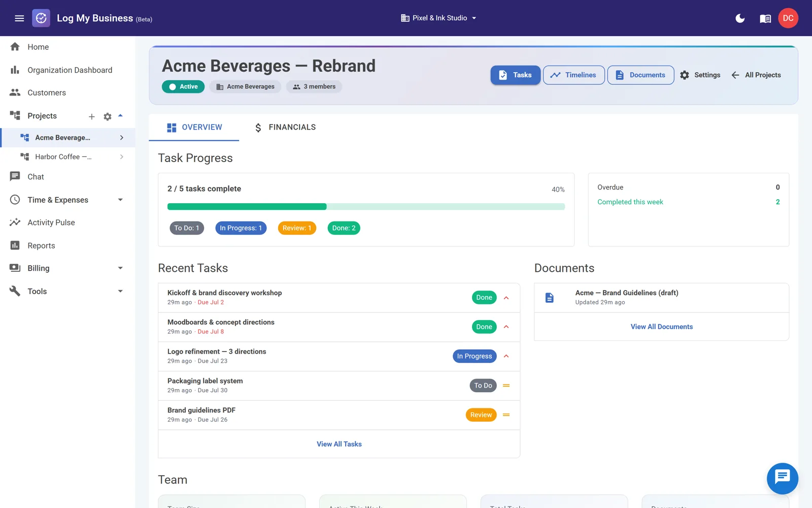This screenshot has width=812, height=508.
Task: Click priority arrow on Moodboards task
Action: tap(506, 327)
